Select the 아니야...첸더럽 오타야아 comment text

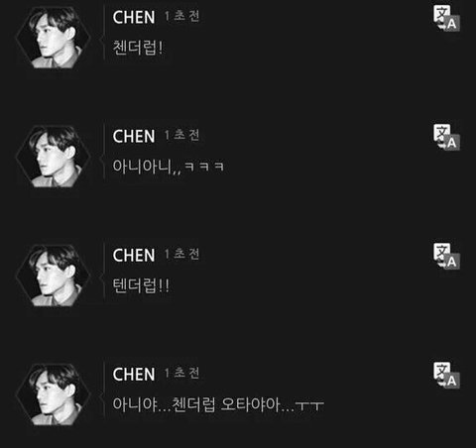click(218, 404)
